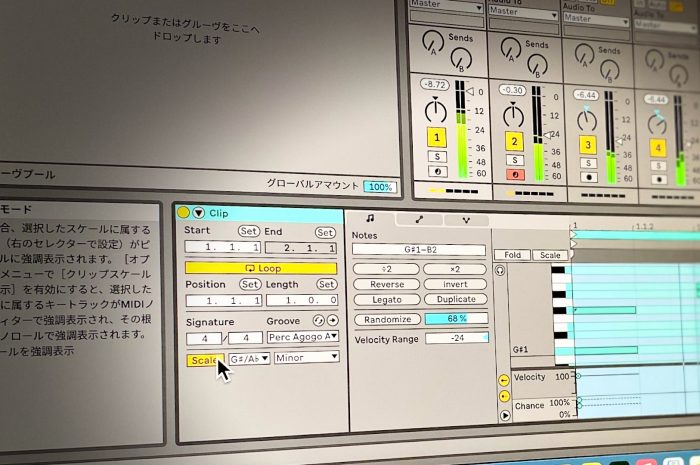Toggle the Fold button in piano roll

(512, 255)
